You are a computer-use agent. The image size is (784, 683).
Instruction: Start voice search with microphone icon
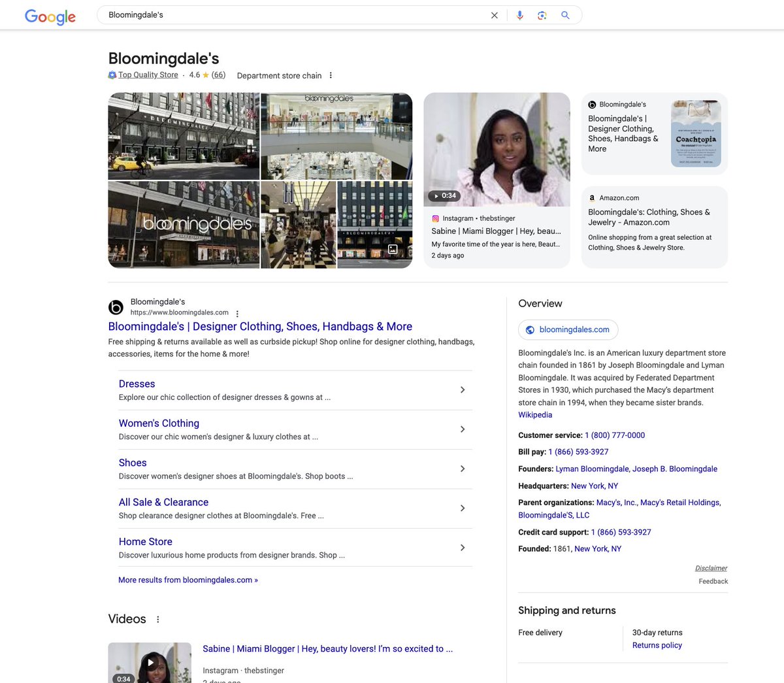point(520,15)
